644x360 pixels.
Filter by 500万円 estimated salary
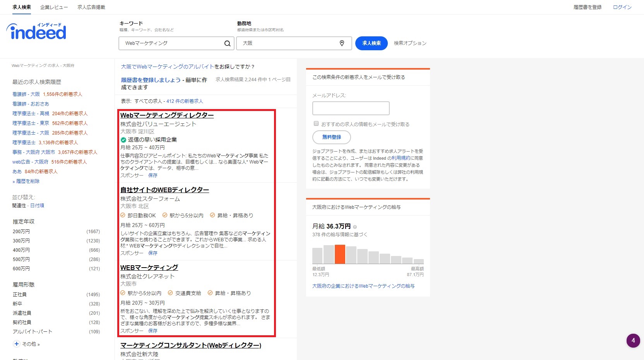21,259
